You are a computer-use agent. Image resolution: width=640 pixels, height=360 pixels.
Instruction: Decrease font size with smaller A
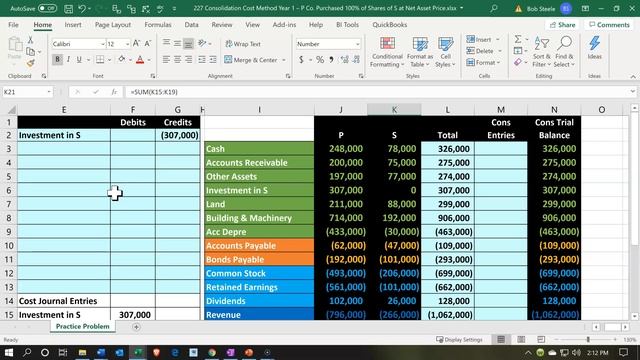pyautogui.click(x=148, y=43)
